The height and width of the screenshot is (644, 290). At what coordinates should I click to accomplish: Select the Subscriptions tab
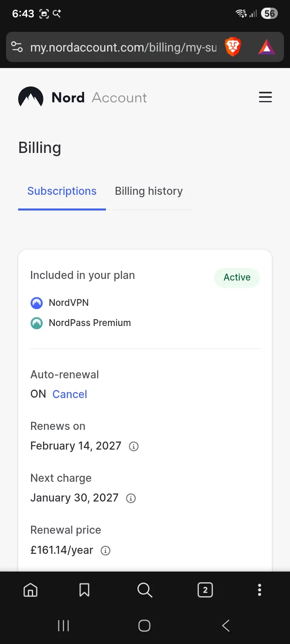click(62, 191)
